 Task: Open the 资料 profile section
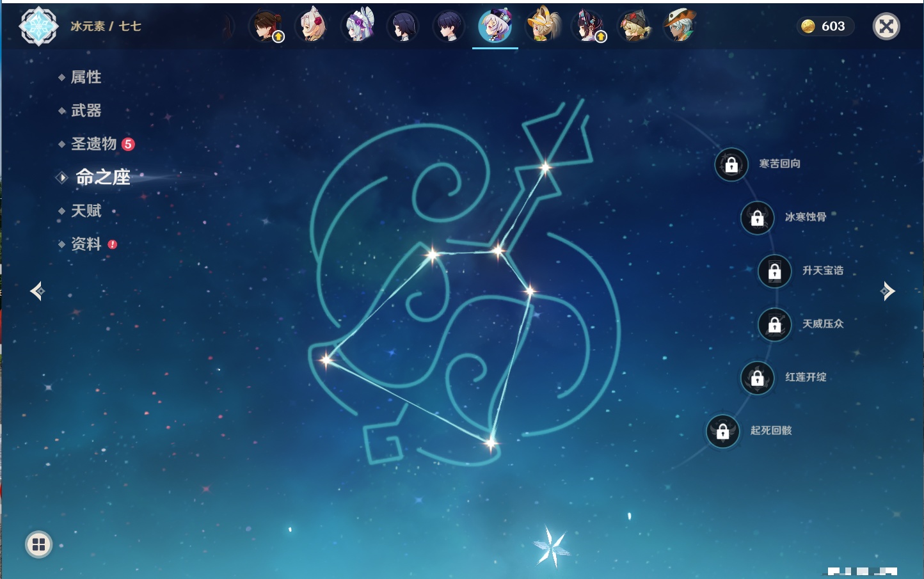coord(86,244)
